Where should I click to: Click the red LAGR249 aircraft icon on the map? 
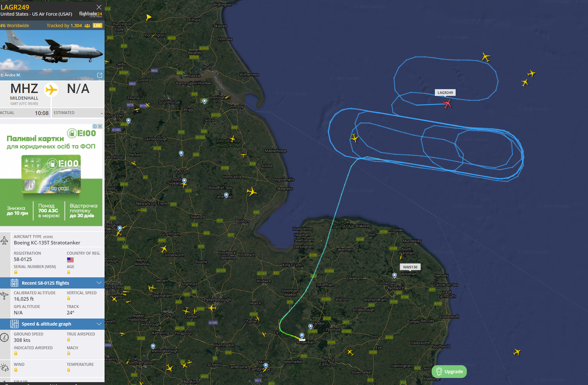click(448, 103)
